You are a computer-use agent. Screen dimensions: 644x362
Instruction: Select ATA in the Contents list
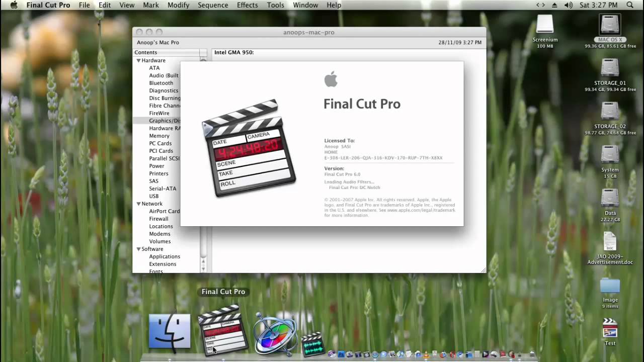point(154,68)
